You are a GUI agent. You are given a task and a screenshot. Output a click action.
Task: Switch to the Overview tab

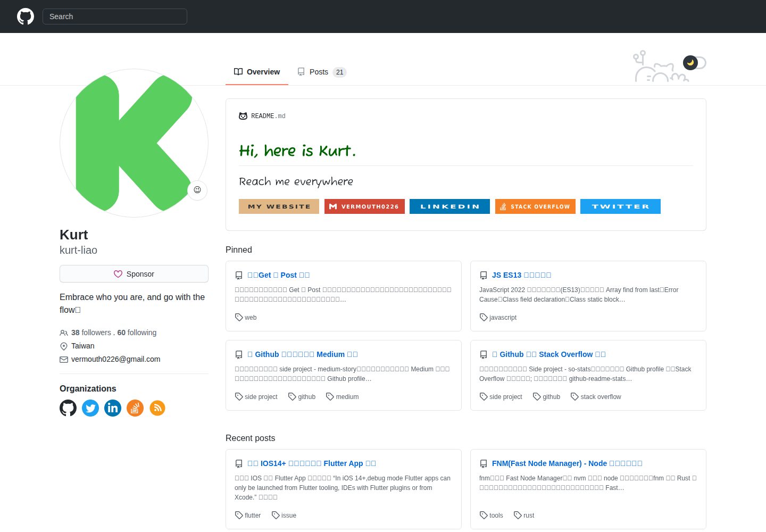[x=257, y=72]
